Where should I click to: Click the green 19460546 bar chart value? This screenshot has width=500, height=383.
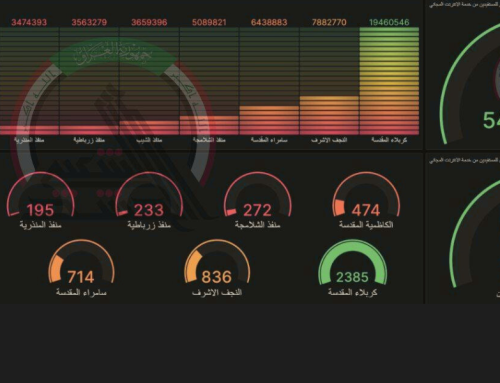pyautogui.click(x=389, y=22)
